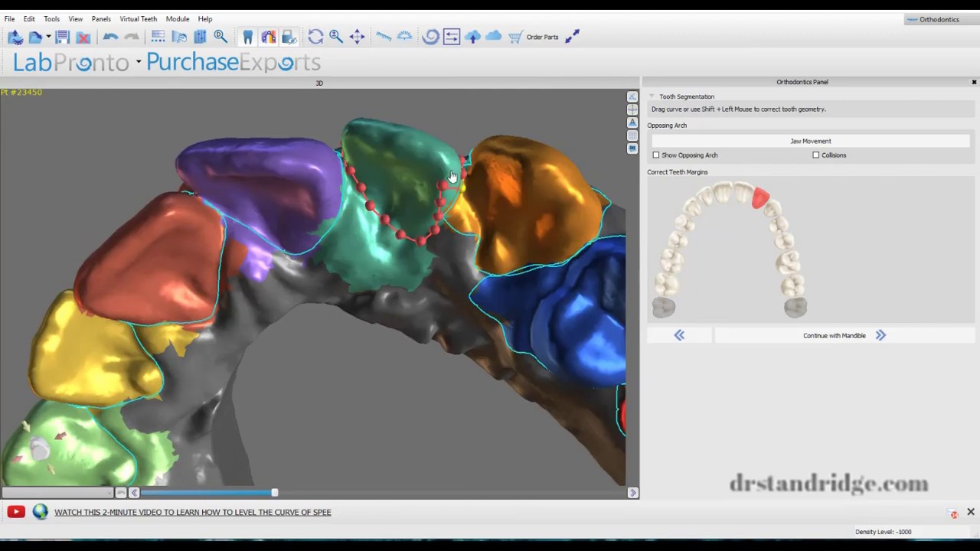This screenshot has height=551, width=980.
Task: Click the list view toolbar icon
Action: pos(158,37)
